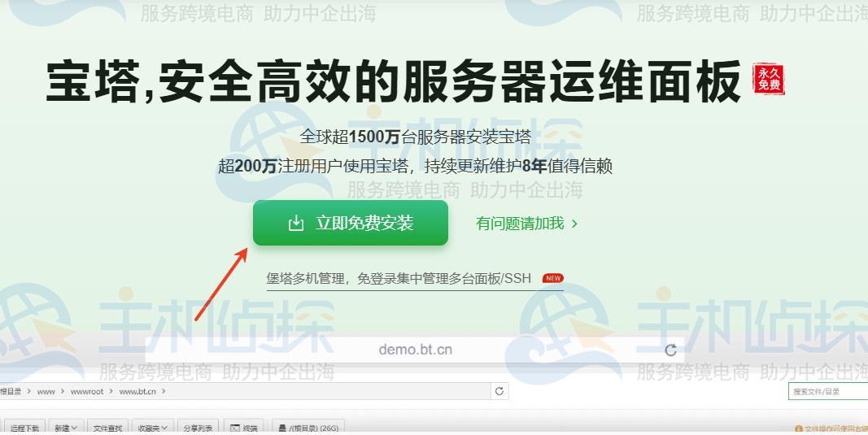Click the chevron after 有问题请加我
This screenshot has width=868, height=435.
[574, 224]
